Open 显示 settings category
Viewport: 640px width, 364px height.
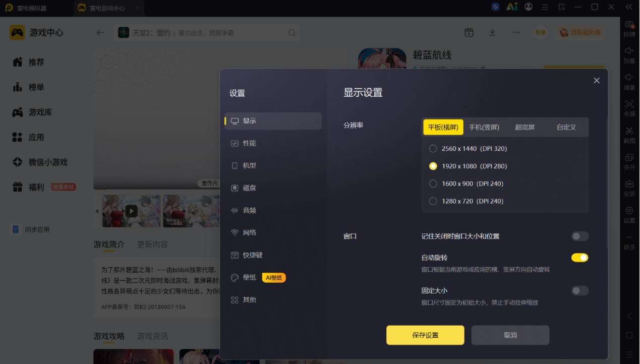pos(273,121)
